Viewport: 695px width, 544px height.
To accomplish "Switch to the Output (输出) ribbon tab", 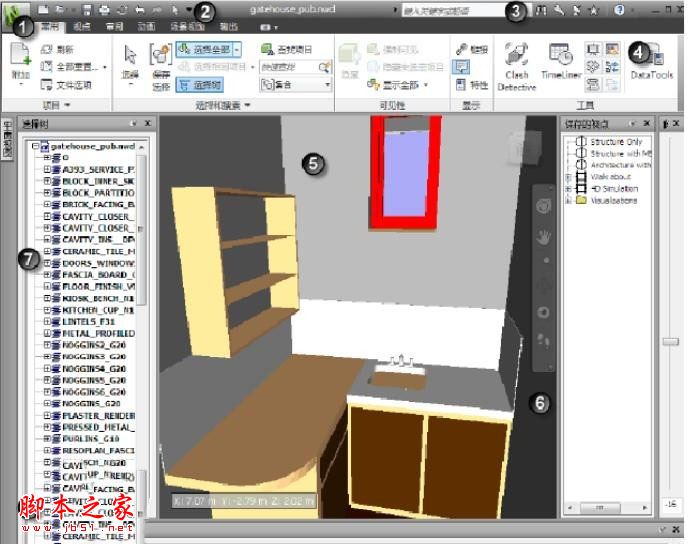I will pos(229,27).
